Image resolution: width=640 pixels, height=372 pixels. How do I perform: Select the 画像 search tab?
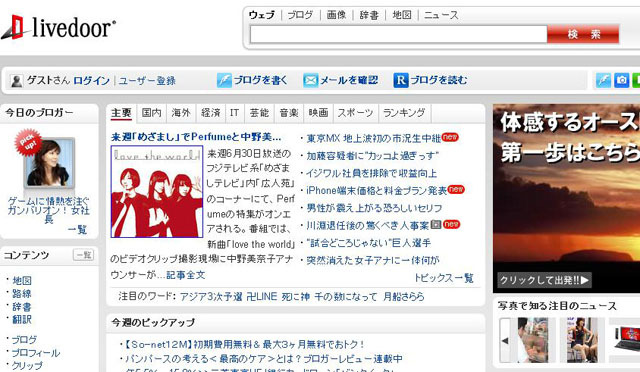coord(336,15)
